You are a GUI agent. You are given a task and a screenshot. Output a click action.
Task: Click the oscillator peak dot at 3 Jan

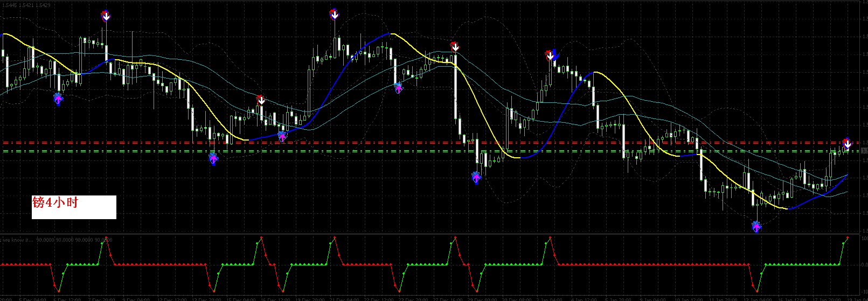click(550, 237)
